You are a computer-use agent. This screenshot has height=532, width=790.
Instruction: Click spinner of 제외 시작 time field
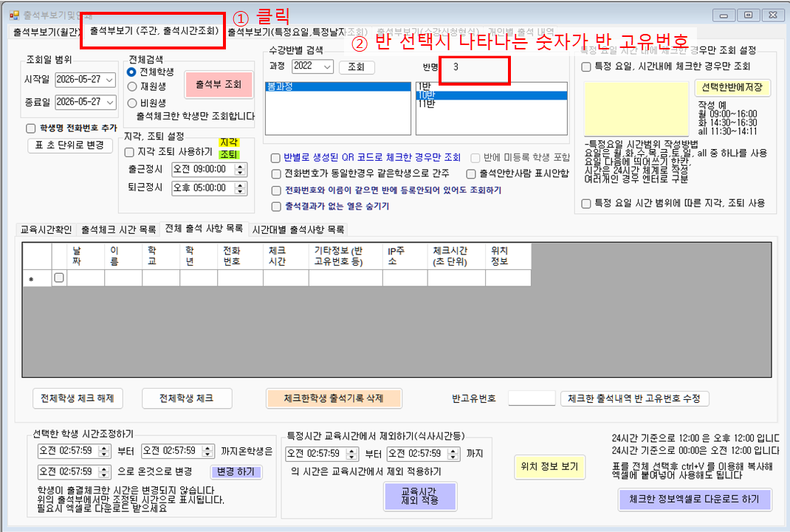click(352, 454)
